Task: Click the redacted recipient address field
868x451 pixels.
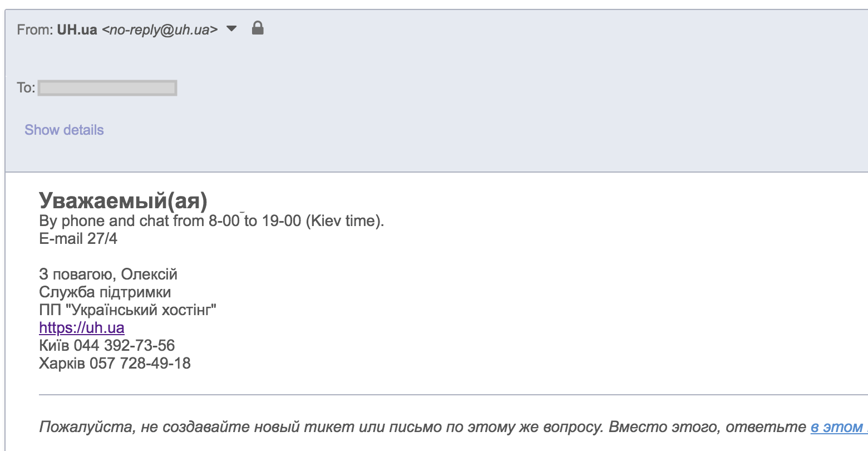Action: [x=107, y=88]
